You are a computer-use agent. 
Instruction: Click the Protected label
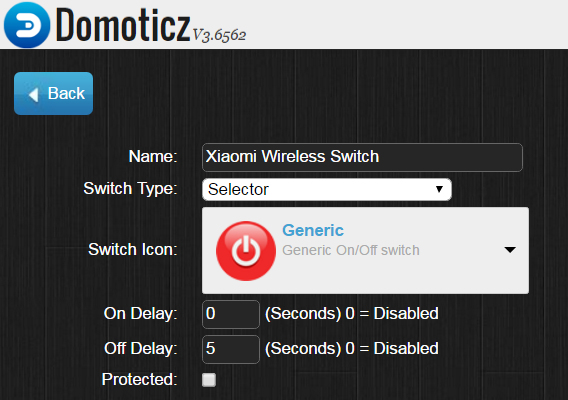(139, 379)
